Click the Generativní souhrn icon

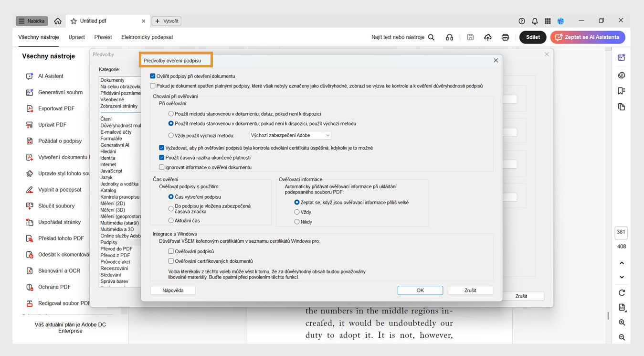[x=30, y=92]
